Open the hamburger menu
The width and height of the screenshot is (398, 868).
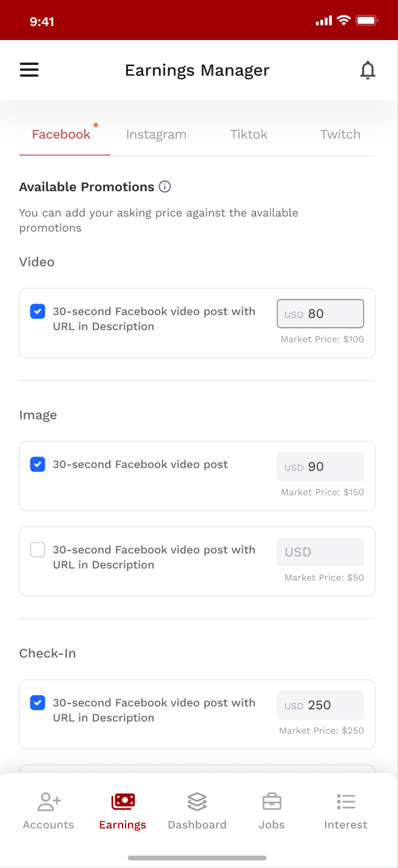tap(29, 70)
